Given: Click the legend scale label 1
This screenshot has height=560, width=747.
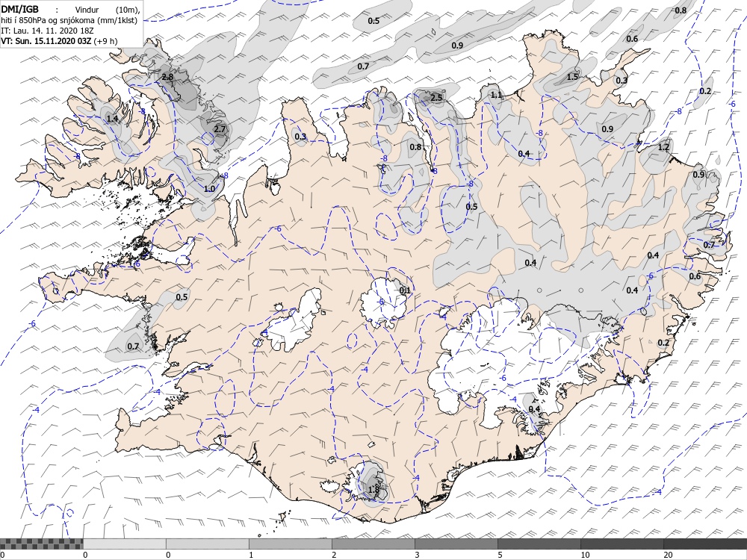Looking at the screenshot, I should (x=251, y=555).
